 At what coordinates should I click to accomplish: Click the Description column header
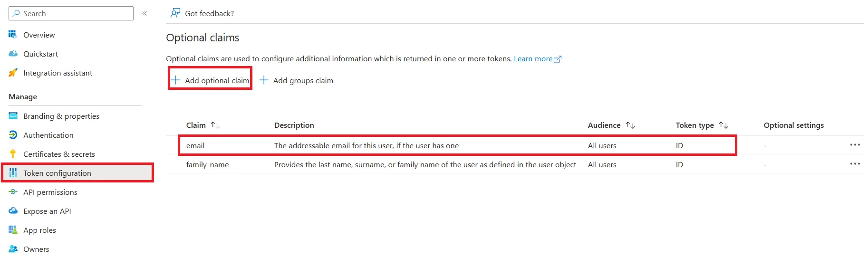(294, 125)
